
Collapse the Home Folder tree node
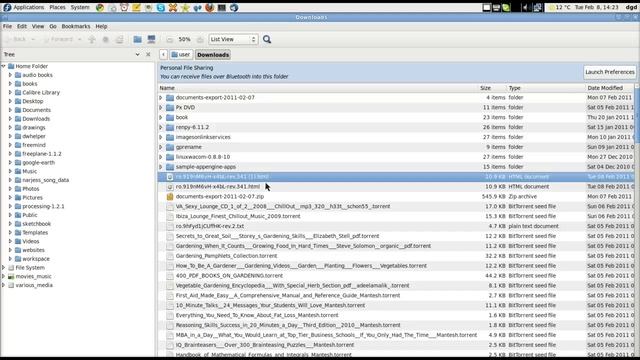coord(3,66)
